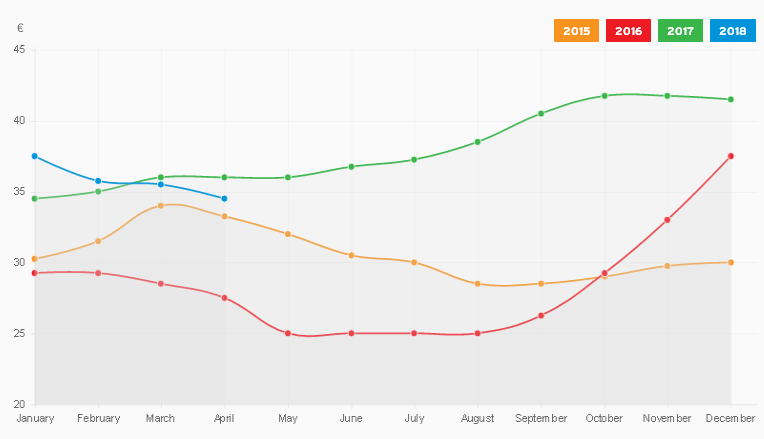Click the orange 2015 point for August
764x439 pixels.
click(478, 284)
